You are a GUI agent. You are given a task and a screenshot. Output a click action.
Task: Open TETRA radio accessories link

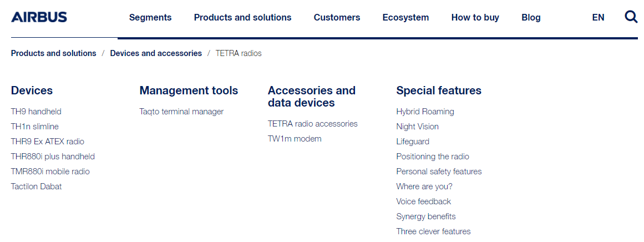(312, 124)
